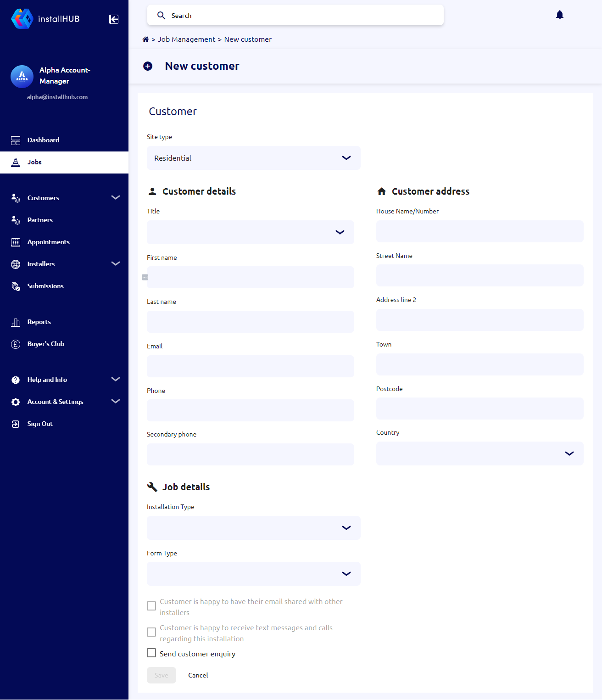This screenshot has height=700, width=602.
Task: Check customer consent for text messages and calls
Action: [x=151, y=632]
